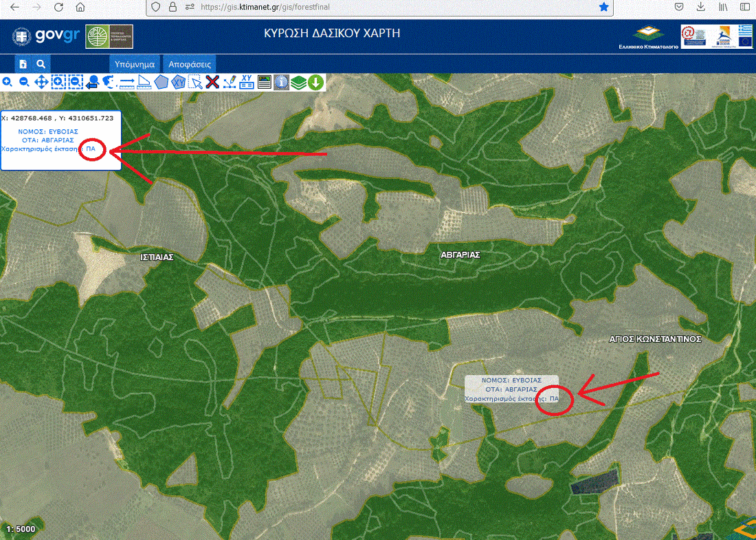Select the measure area triangle tool

click(144, 82)
